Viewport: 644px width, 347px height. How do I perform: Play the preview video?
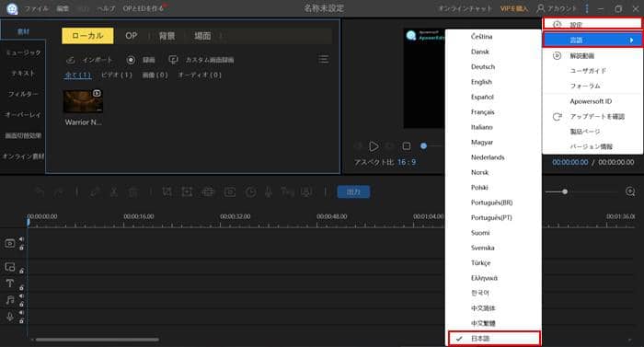[x=374, y=146]
